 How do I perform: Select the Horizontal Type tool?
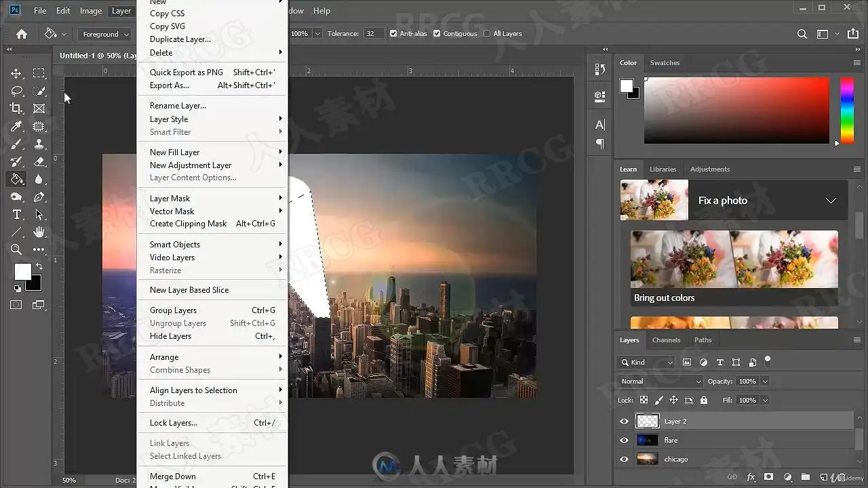[x=16, y=215]
